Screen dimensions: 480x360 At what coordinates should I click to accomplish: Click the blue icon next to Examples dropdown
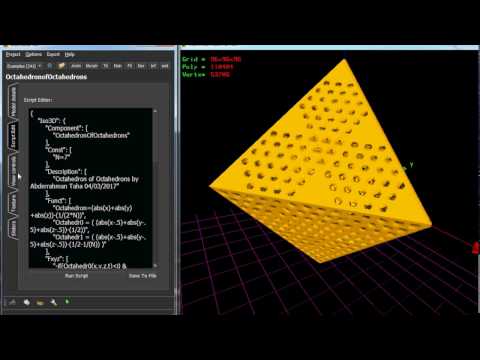click(50, 66)
